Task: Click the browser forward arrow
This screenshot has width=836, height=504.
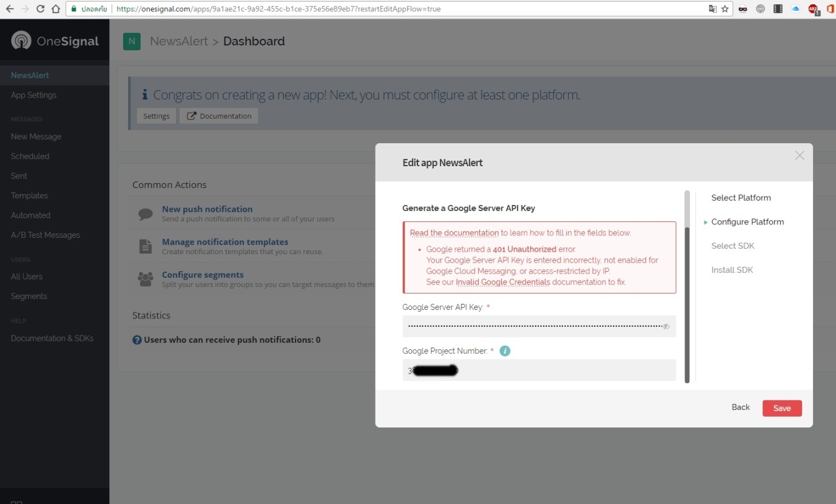Action: (25, 9)
